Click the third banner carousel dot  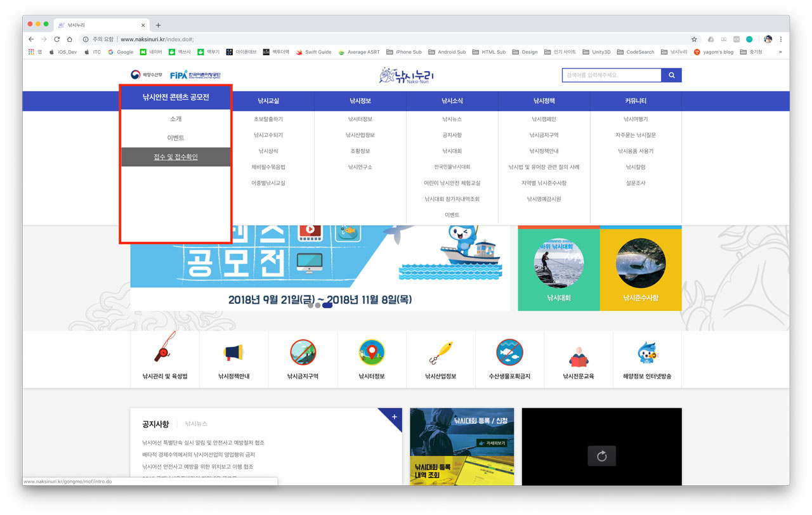(327, 305)
